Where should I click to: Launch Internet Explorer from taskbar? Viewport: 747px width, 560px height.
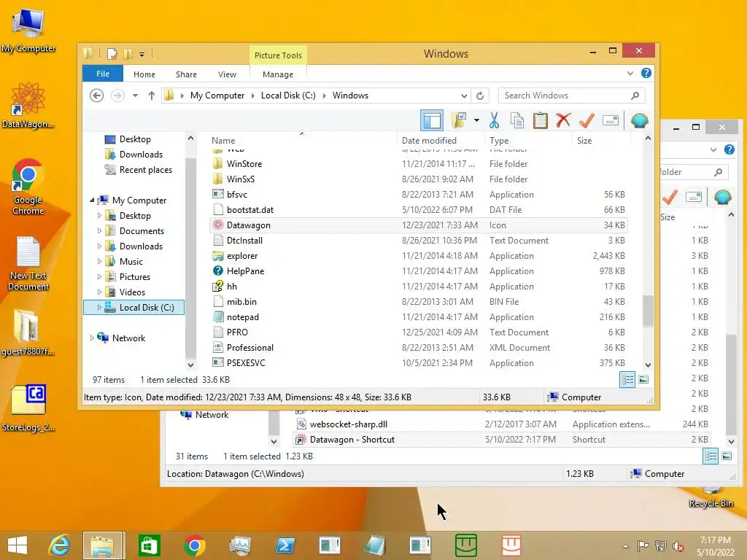(x=59, y=545)
